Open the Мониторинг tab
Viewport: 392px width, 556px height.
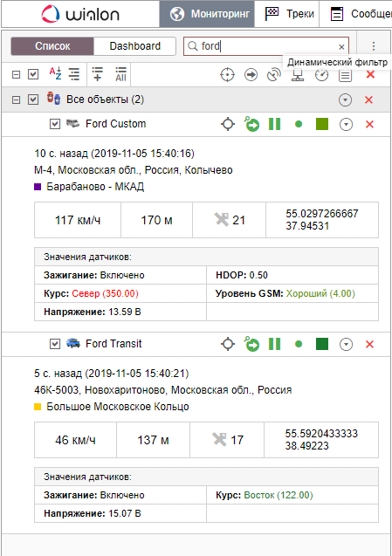pyautogui.click(x=207, y=14)
